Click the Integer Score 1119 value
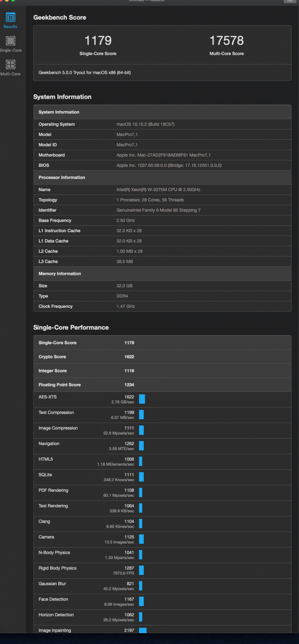The height and width of the screenshot is (644, 299). [x=129, y=371]
